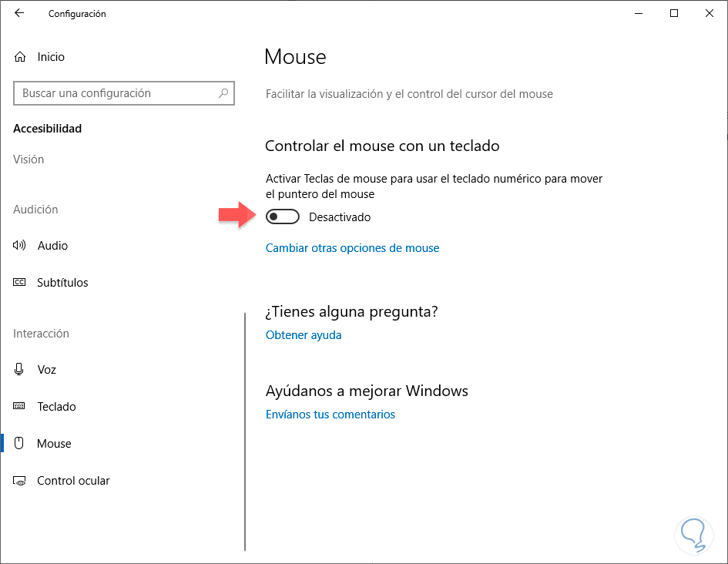Click the Voz microphone icon
Viewport: 728px width, 564px height.
click(x=20, y=370)
